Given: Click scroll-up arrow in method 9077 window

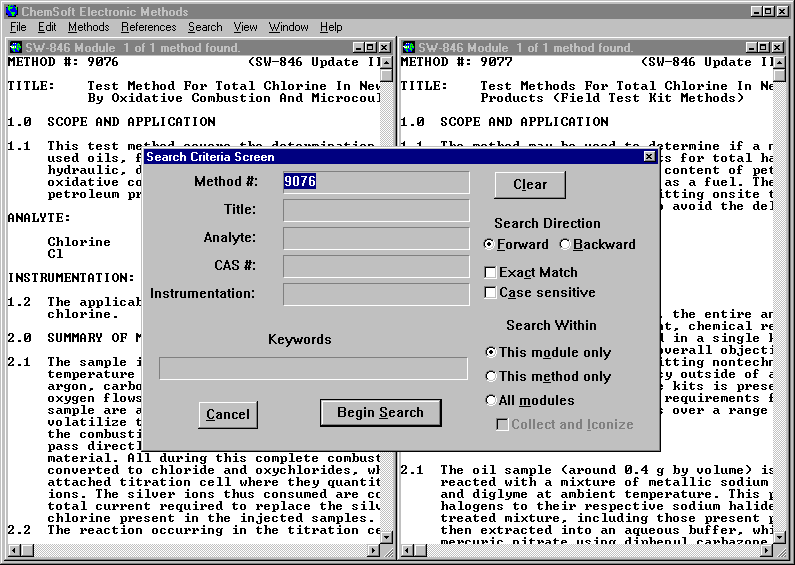Looking at the screenshot, I should coord(780,62).
